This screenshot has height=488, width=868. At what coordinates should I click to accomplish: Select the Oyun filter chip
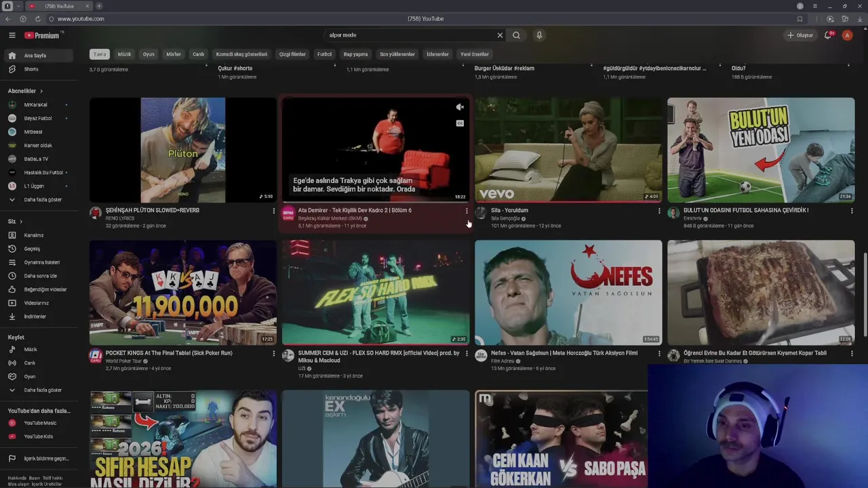(x=149, y=54)
